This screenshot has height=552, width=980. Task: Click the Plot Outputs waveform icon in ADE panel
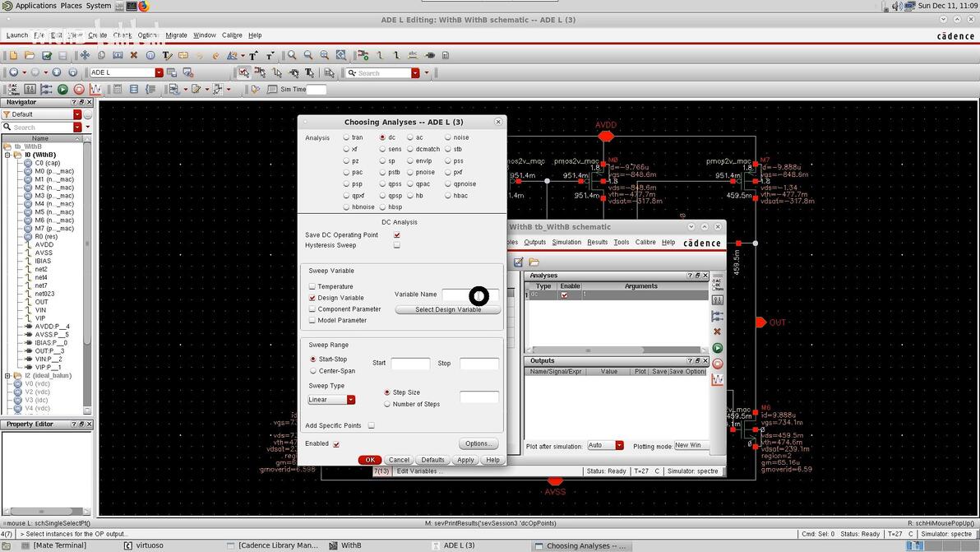point(718,379)
